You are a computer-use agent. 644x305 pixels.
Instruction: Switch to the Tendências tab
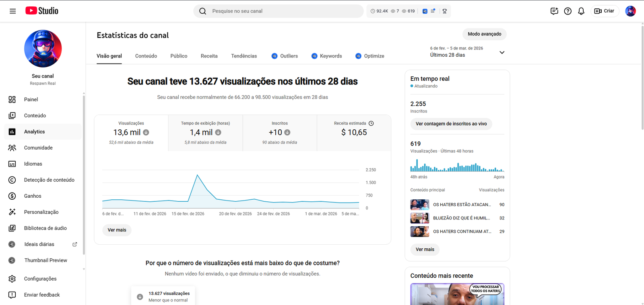tap(244, 56)
